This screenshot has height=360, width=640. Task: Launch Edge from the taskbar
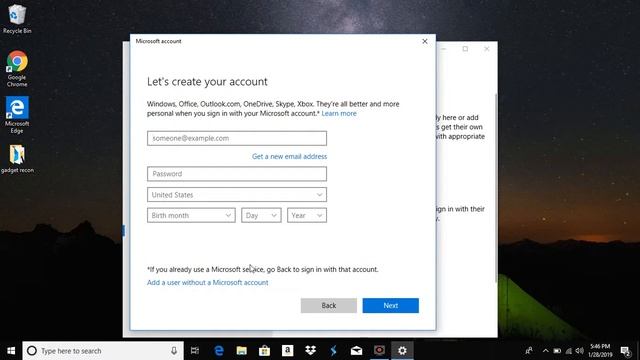[x=219, y=351]
